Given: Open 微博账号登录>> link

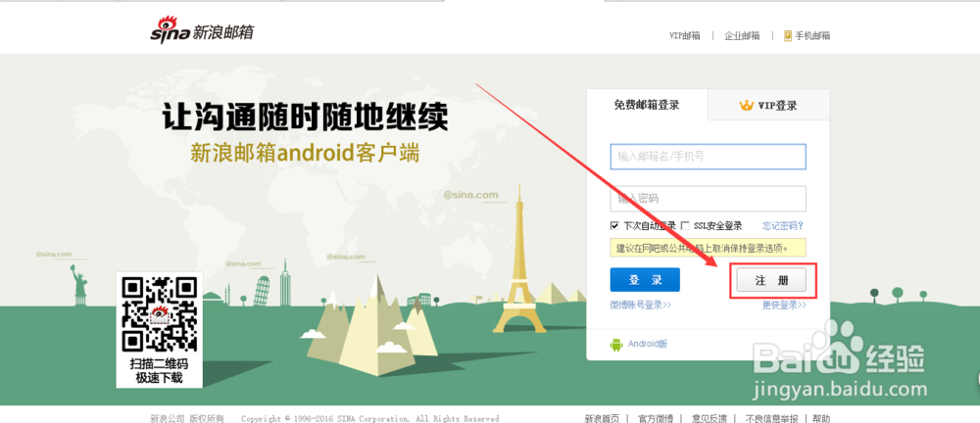Looking at the screenshot, I should pos(641,305).
